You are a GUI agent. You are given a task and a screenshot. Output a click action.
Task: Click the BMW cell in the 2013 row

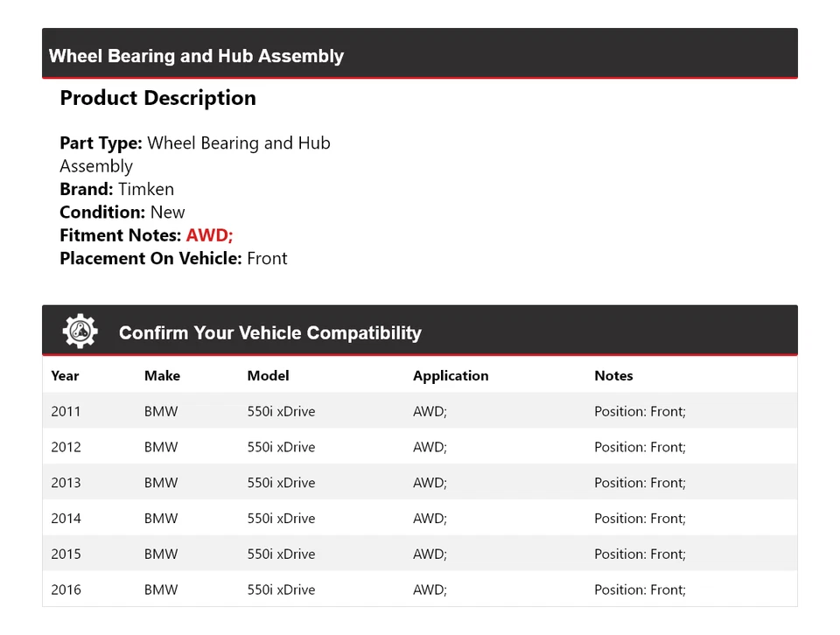click(x=161, y=483)
